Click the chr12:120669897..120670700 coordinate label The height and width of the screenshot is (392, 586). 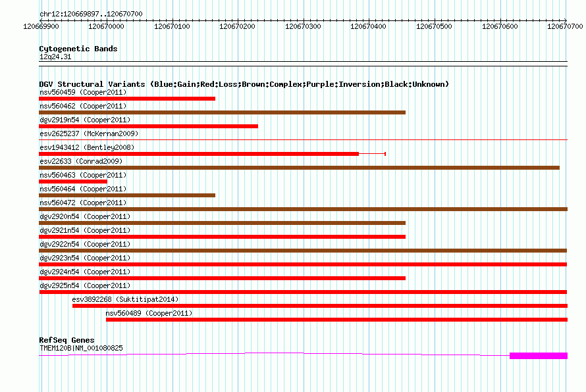coord(91,14)
